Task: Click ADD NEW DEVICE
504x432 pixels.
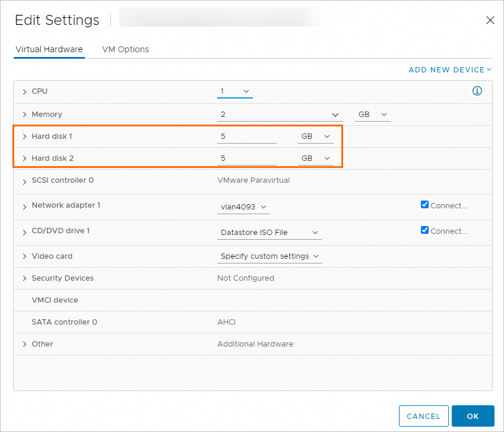Action: (450, 70)
